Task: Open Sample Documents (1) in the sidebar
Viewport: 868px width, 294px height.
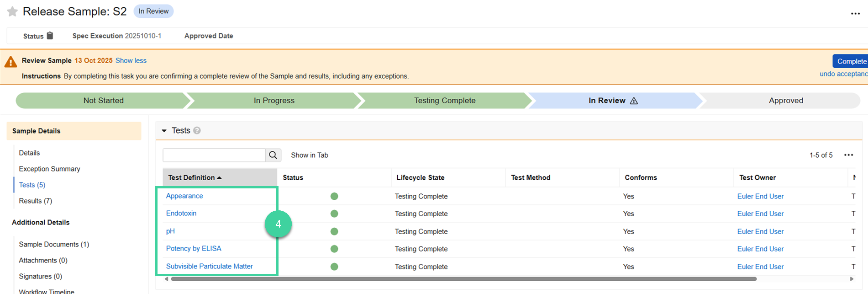Action: [x=54, y=244]
